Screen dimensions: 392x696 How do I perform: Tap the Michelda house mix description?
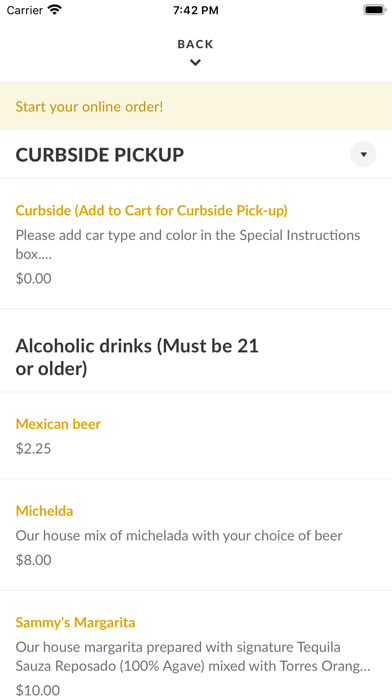coord(179,536)
